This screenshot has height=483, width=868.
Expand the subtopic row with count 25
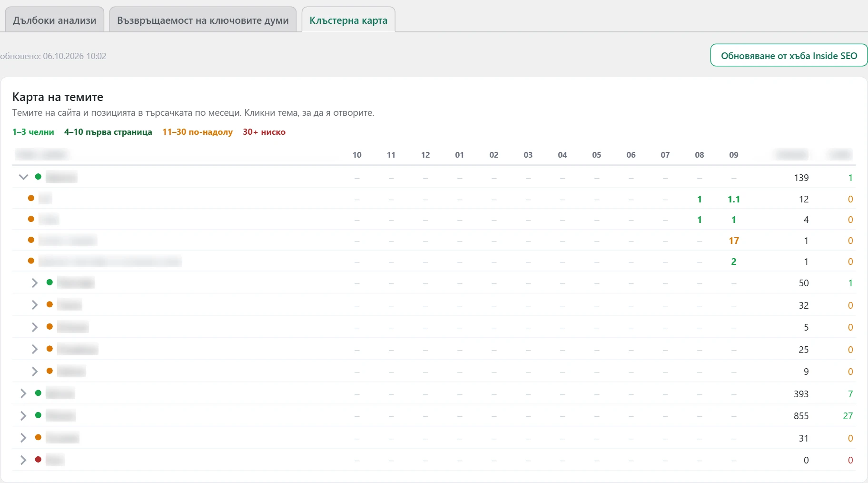[34, 349]
